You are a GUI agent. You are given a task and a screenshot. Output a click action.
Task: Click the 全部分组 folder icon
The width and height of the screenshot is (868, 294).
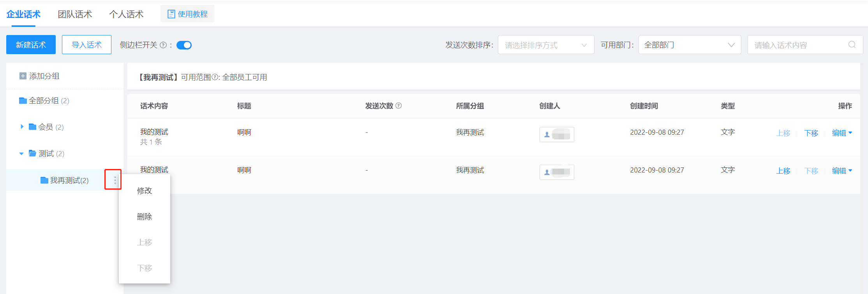pyautogui.click(x=23, y=101)
